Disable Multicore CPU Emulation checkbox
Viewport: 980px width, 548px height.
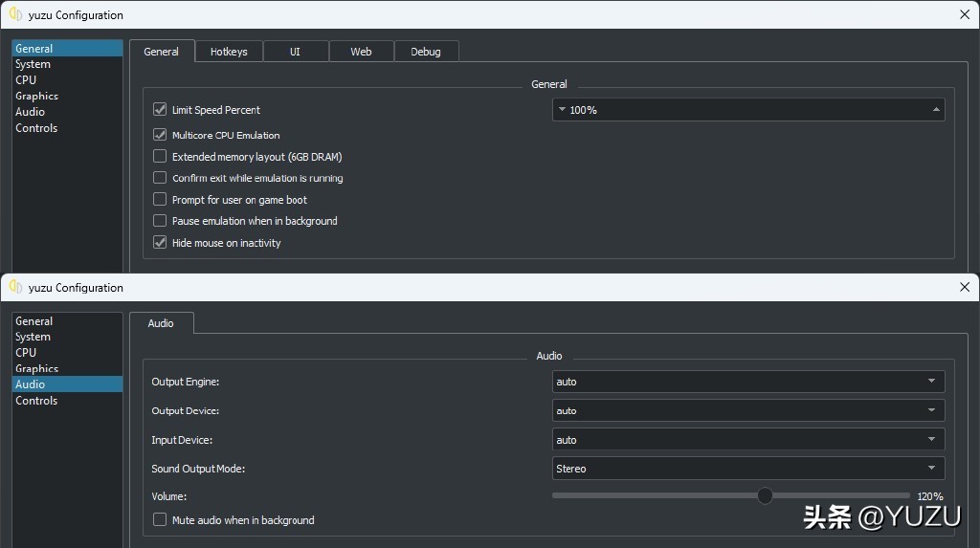[x=160, y=135]
